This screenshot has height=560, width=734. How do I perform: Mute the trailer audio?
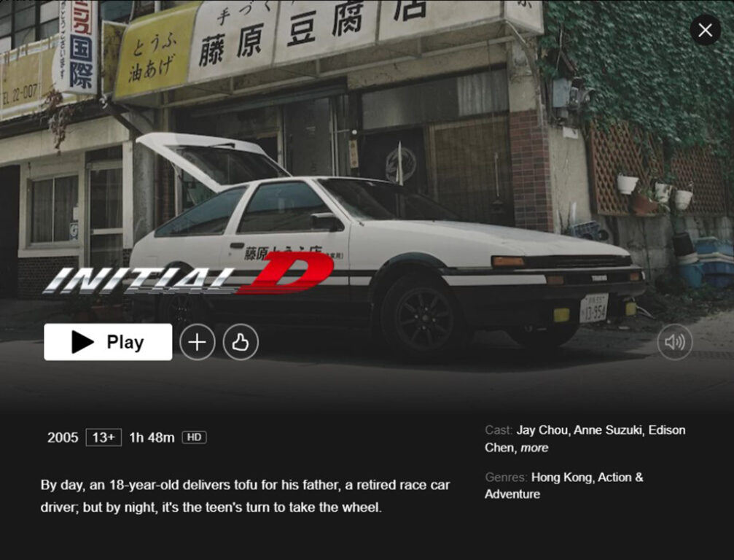coord(674,342)
